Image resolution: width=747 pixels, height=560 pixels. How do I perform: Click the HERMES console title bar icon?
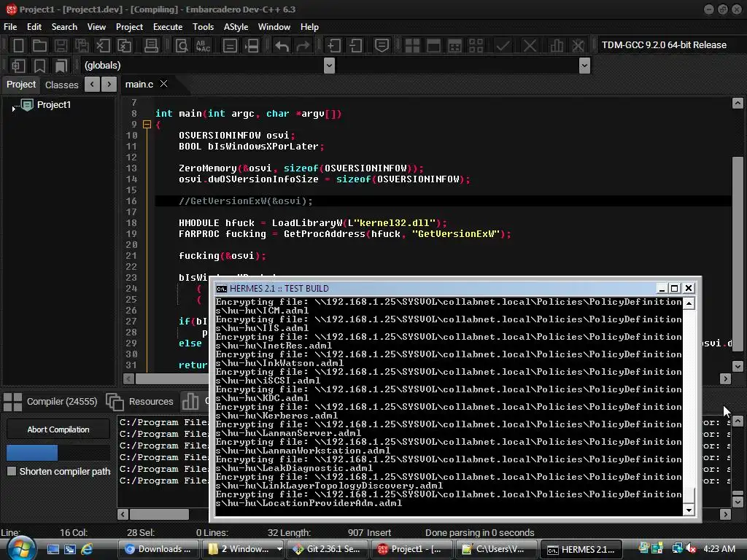pos(221,289)
